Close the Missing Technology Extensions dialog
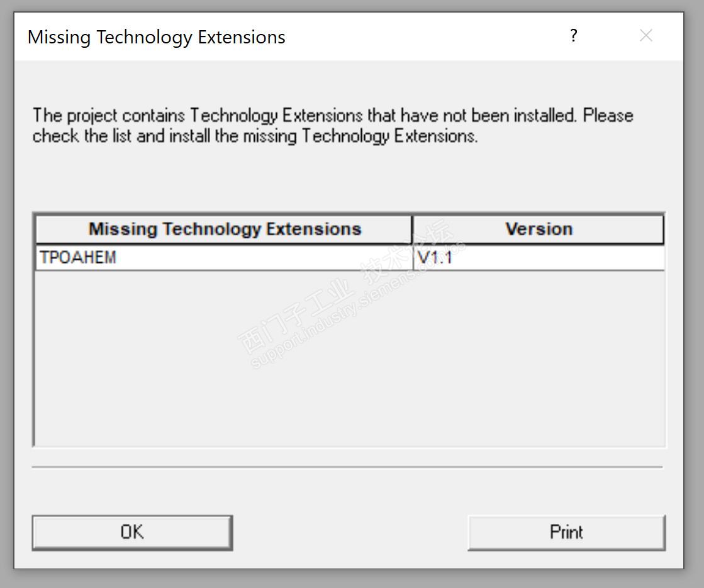The width and height of the screenshot is (704, 588). pyautogui.click(x=645, y=36)
